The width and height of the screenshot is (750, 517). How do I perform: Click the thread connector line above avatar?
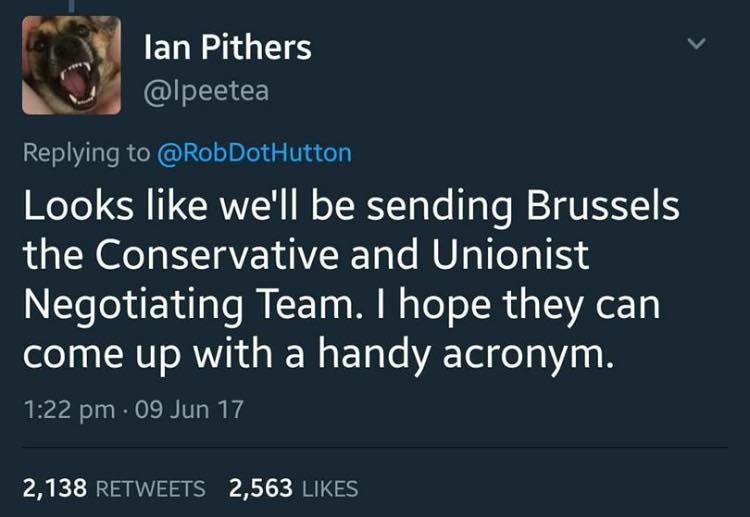tap(72, 5)
